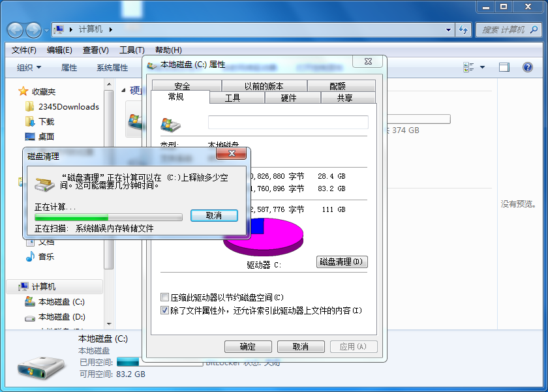Open recent pages dropdown beside forward arrow
Screen dimensions: 548x392
[46, 31]
